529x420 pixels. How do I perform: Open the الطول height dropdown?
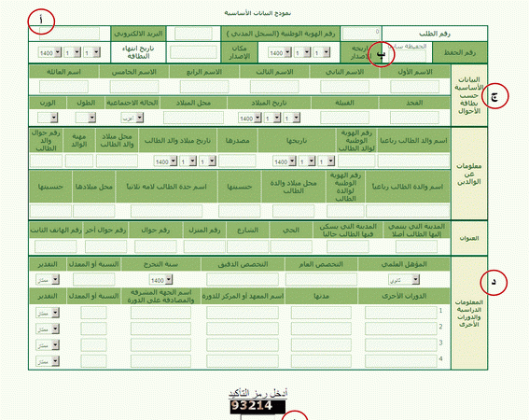(85, 118)
